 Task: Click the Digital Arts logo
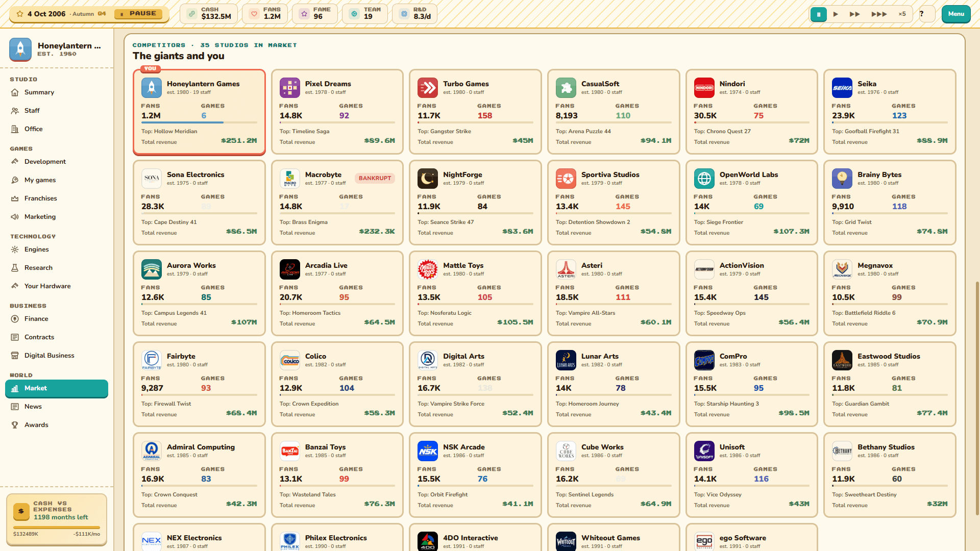[428, 360]
